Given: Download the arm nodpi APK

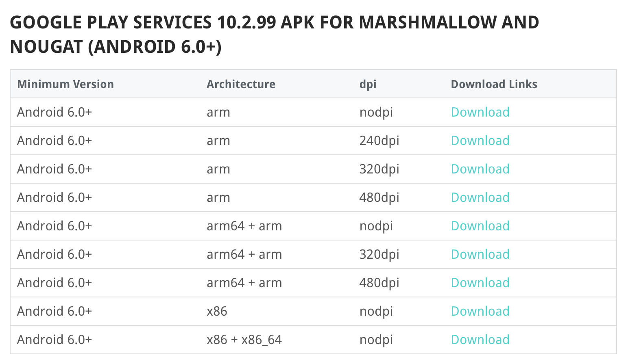Looking at the screenshot, I should point(480,112).
